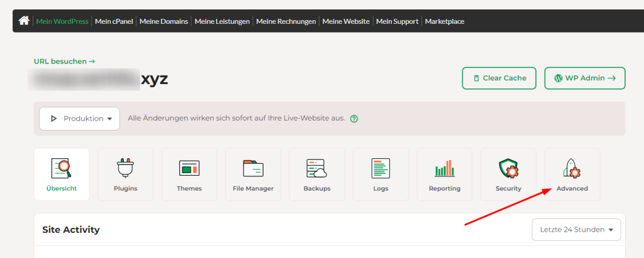Viewport: 644px width, 258px height.
Task: Open the Themes tile
Action: [189, 175]
